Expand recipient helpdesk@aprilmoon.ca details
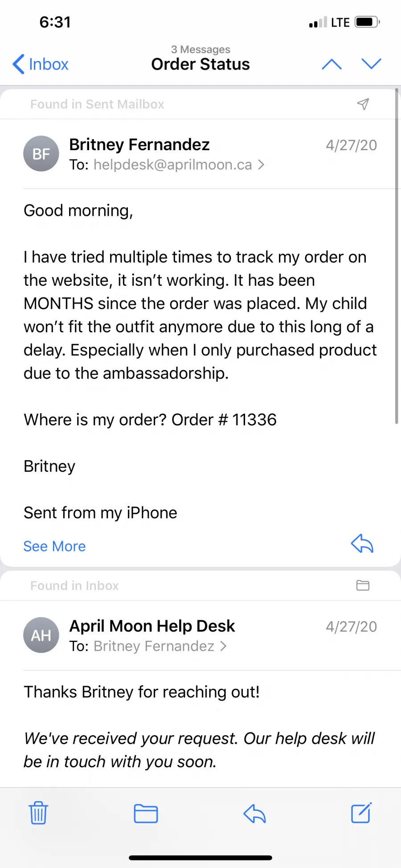This screenshot has width=401, height=868. click(x=179, y=165)
